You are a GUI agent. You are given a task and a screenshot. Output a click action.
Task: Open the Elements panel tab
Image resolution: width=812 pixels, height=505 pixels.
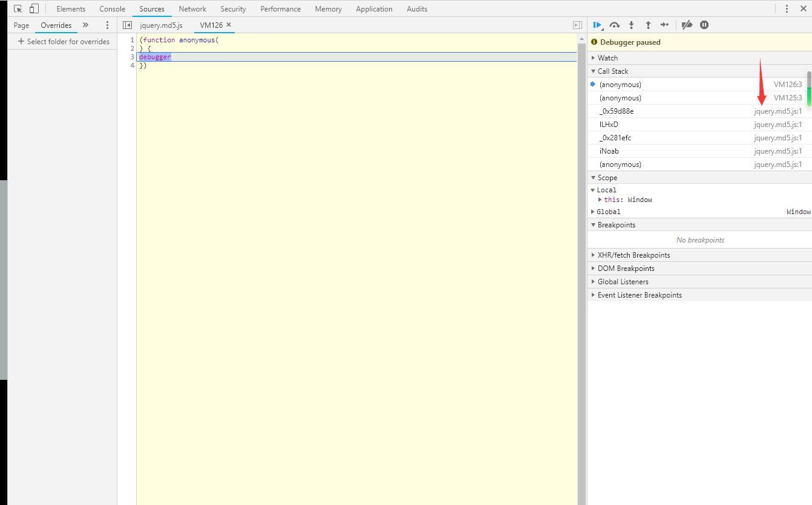coord(71,9)
